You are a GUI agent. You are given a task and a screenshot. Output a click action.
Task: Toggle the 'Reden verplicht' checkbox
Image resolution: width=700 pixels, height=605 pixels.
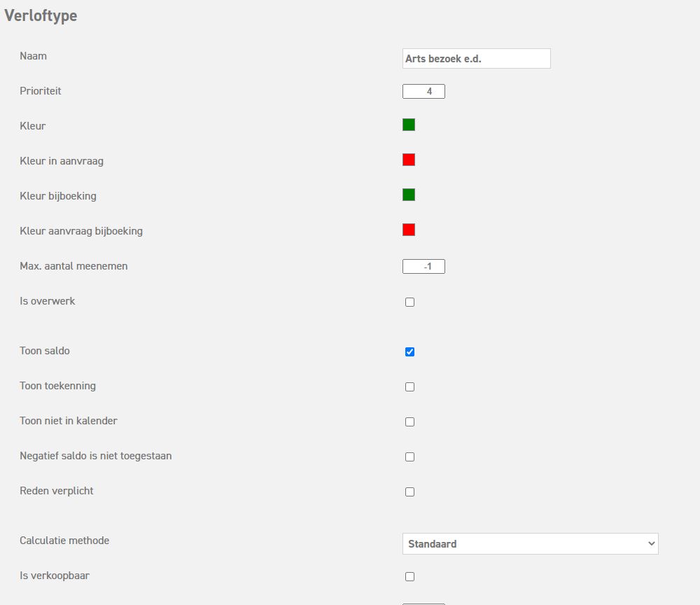(x=410, y=492)
